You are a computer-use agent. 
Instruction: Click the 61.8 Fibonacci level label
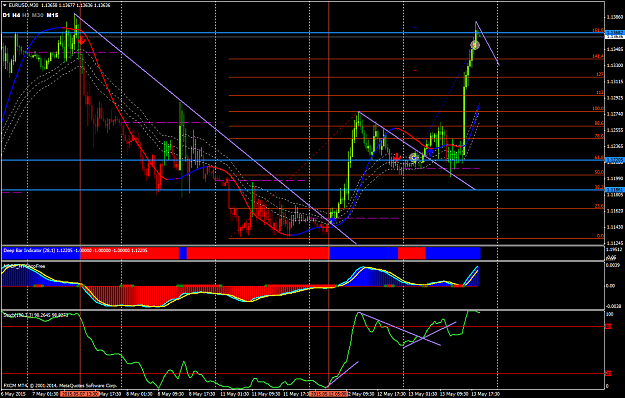pos(599,158)
